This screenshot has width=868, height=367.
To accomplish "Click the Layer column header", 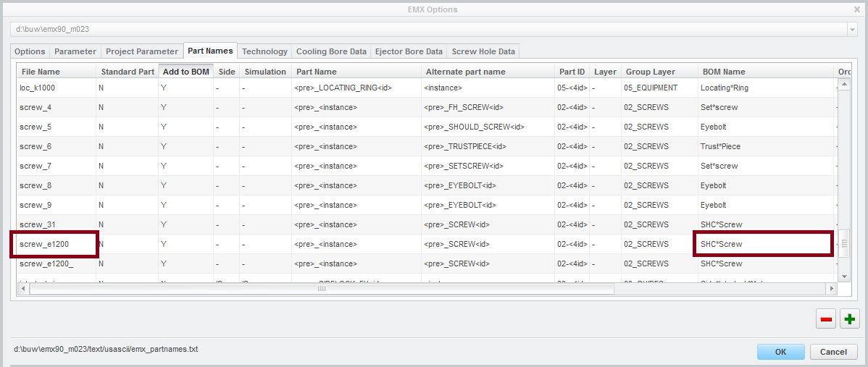I will [605, 71].
